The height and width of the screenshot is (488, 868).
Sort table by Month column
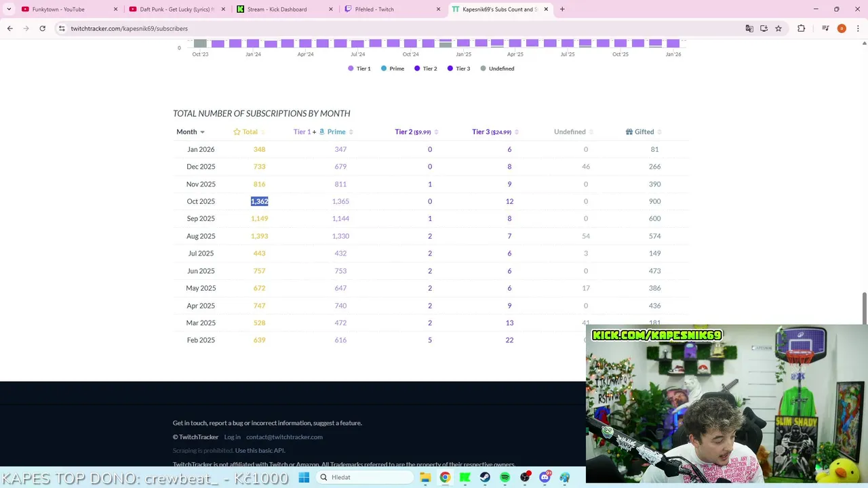coord(191,131)
